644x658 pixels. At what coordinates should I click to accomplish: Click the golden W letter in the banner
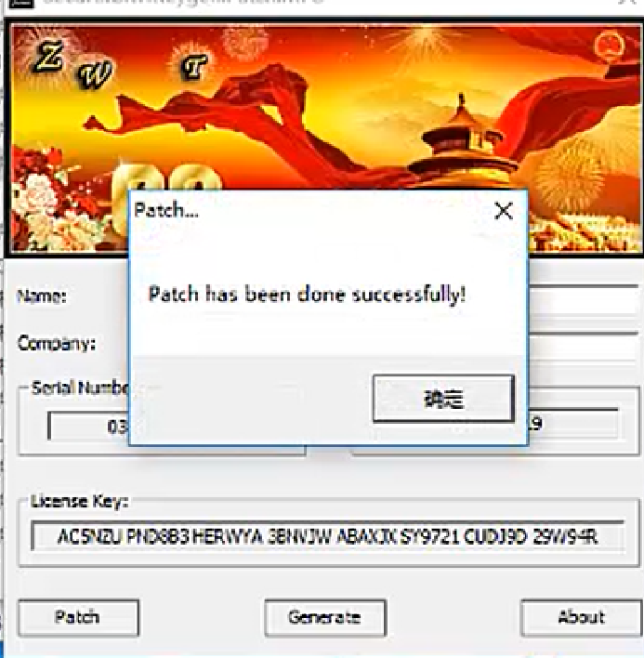point(95,75)
